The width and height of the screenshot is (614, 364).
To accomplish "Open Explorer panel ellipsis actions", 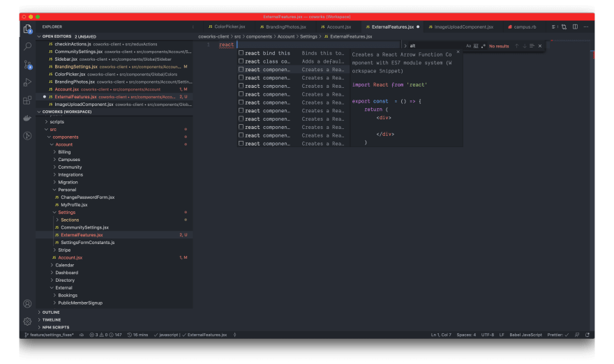I will pos(193,26).
